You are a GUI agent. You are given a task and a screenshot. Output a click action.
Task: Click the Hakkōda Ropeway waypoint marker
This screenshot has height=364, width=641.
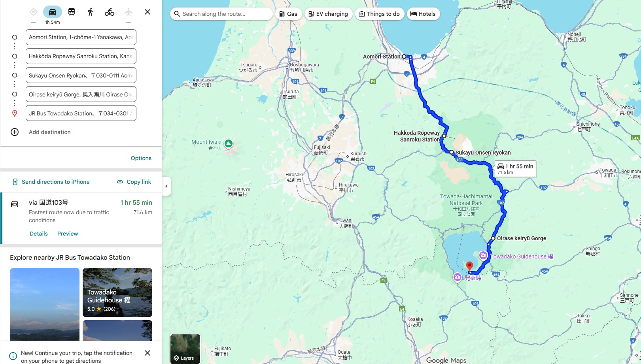[444, 136]
